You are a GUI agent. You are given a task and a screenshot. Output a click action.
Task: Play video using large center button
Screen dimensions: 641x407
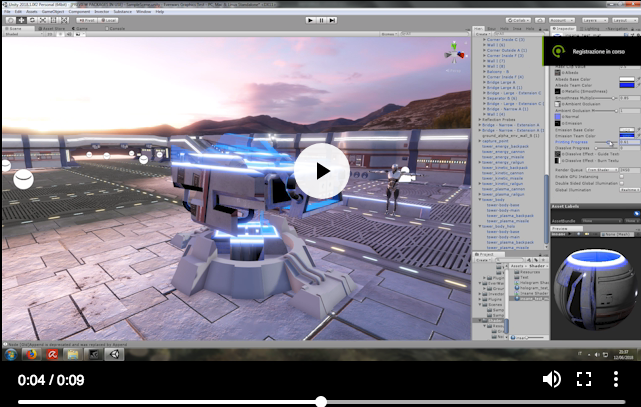pos(322,171)
